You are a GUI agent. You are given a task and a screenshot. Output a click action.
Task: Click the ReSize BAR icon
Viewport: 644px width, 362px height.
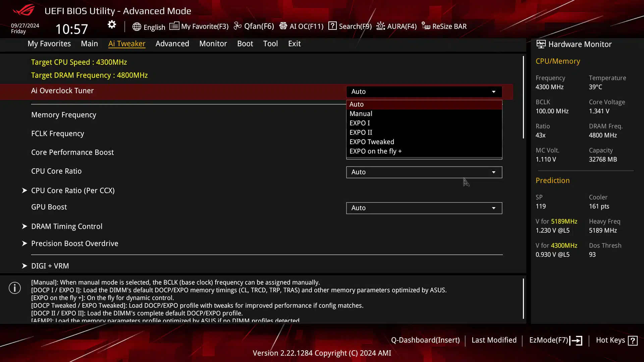click(426, 26)
